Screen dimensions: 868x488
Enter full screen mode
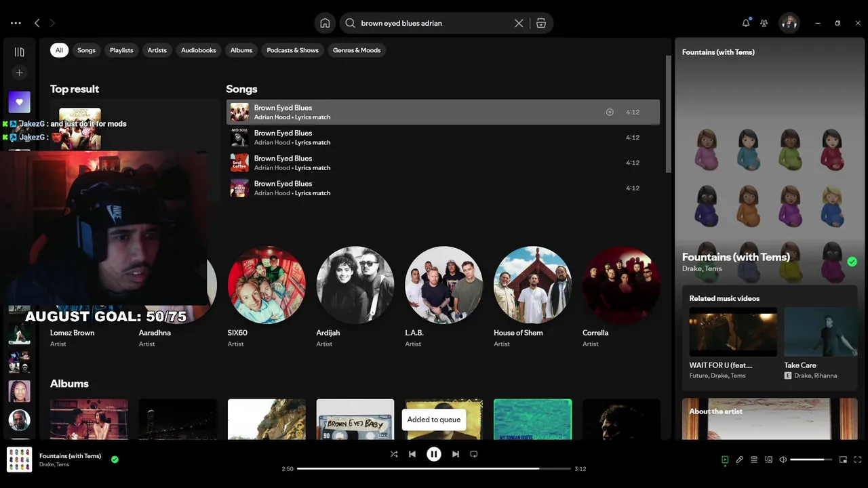coord(858,460)
